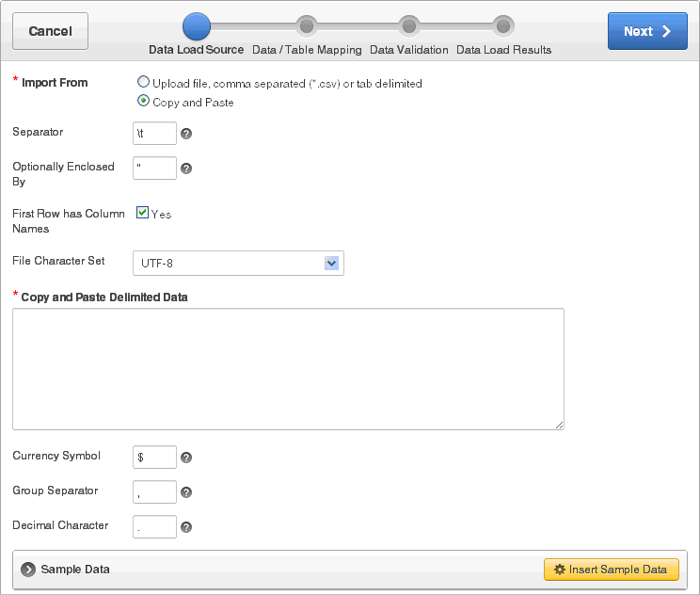
Task: Open the File Character Set dropdown
Action: pyautogui.click(x=238, y=263)
